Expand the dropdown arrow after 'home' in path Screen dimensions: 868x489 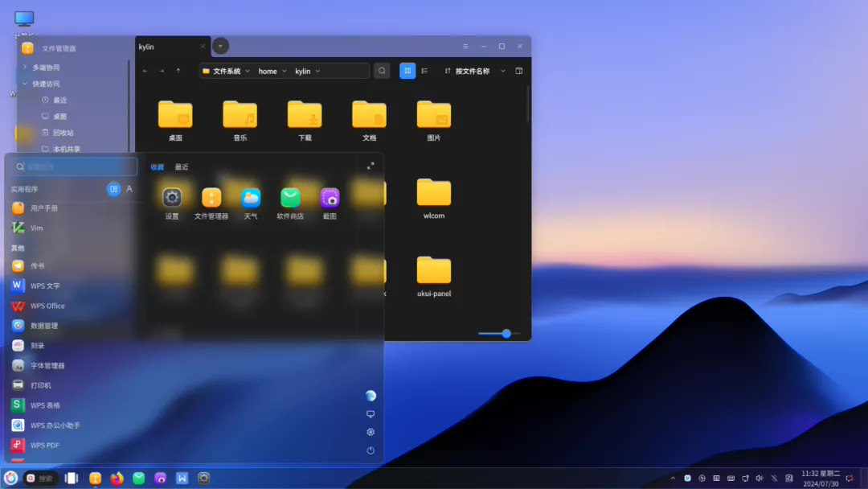pos(285,71)
